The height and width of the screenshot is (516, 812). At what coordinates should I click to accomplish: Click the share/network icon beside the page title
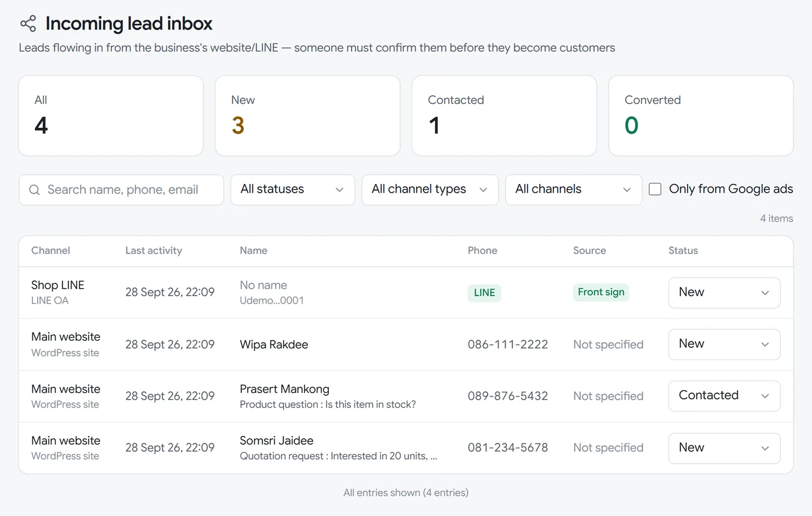[x=28, y=24]
